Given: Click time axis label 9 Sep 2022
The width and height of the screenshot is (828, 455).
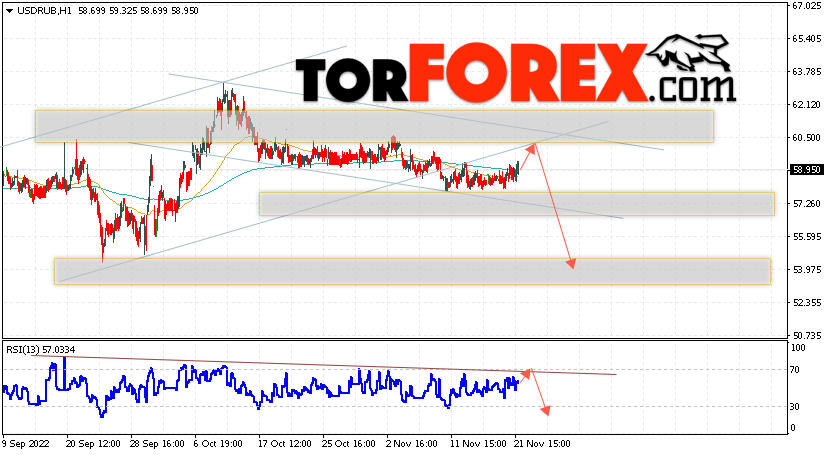Looking at the screenshot, I should [x=26, y=444].
